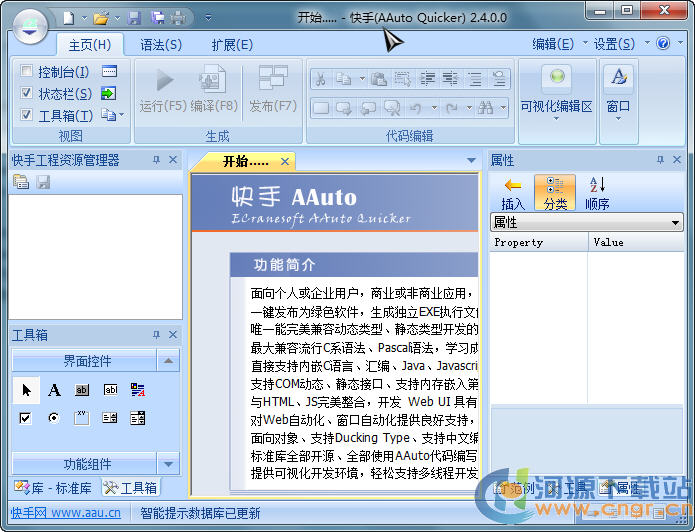Toggle the 工具箱(T) checkbox
The height and width of the screenshot is (532, 695).
tap(26, 116)
